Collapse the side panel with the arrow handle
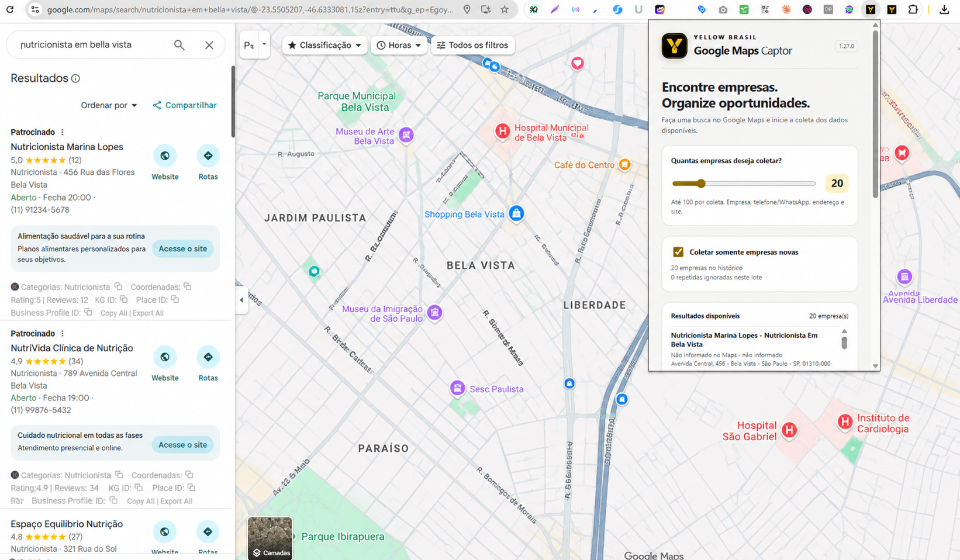The width and height of the screenshot is (960, 560). tap(241, 300)
